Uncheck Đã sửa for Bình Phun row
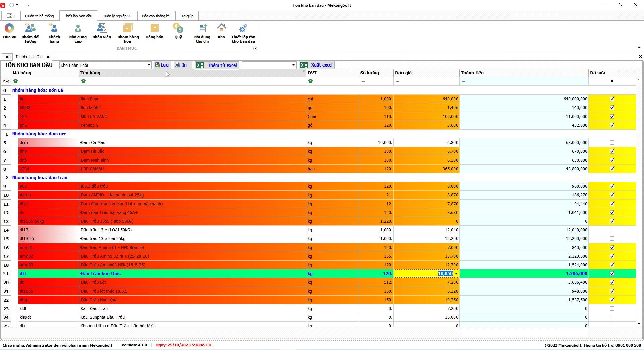 [x=612, y=99]
